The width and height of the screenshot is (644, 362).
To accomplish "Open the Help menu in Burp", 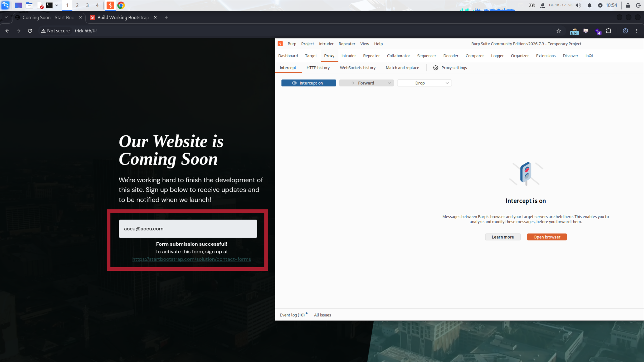I will [378, 44].
